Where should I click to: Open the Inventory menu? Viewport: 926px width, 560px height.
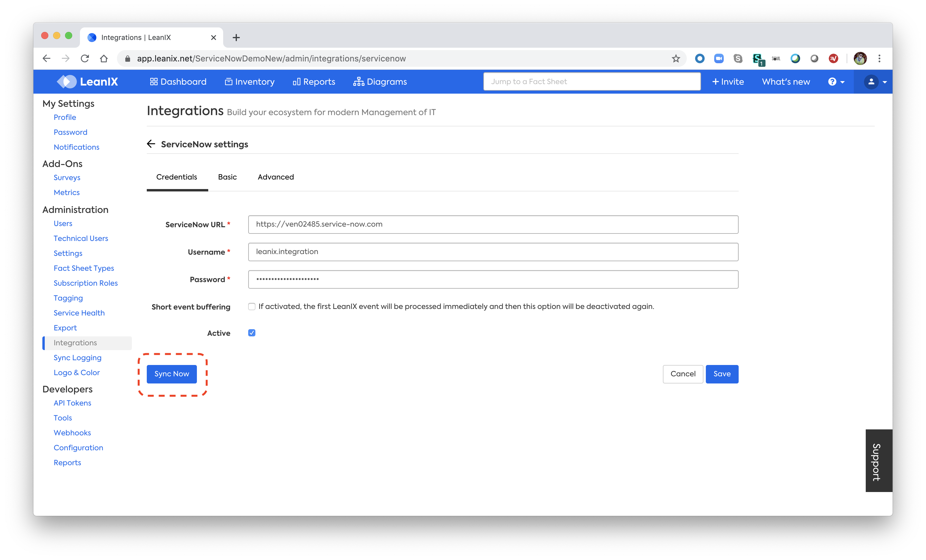(x=250, y=82)
